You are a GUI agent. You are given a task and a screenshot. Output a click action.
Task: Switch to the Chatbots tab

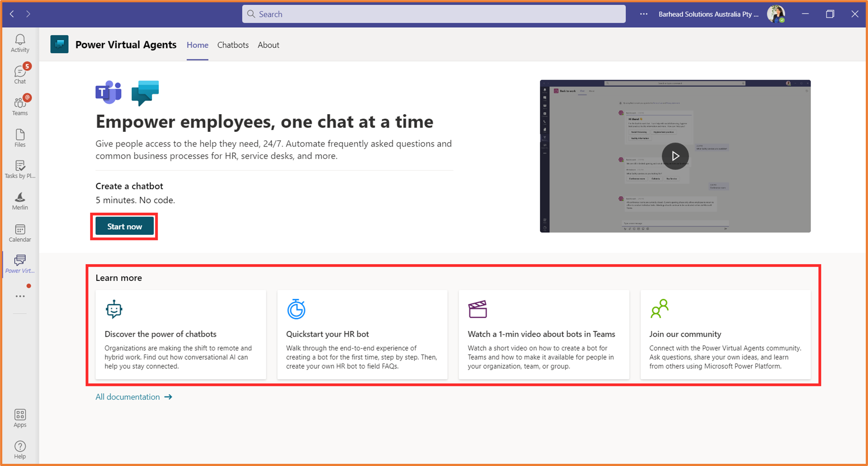coord(233,45)
